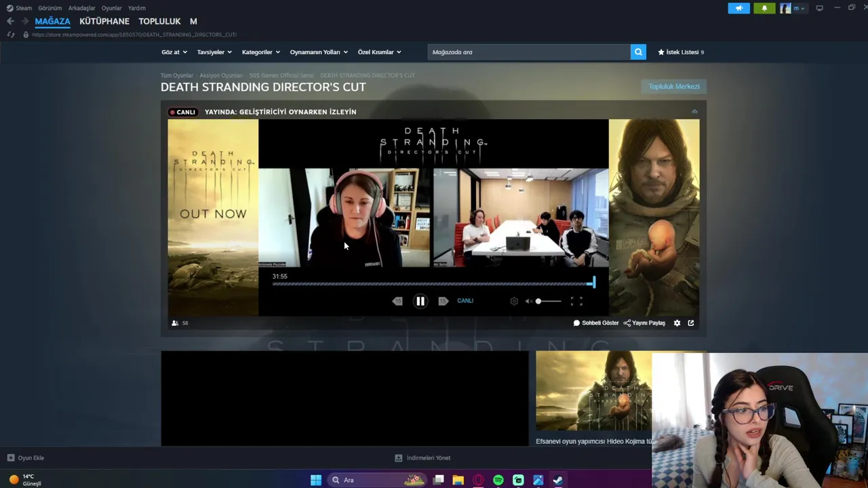The width and height of the screenshot is (868, 488).
Task: Open broadcast quality settings gear
Action: (514, 302)
